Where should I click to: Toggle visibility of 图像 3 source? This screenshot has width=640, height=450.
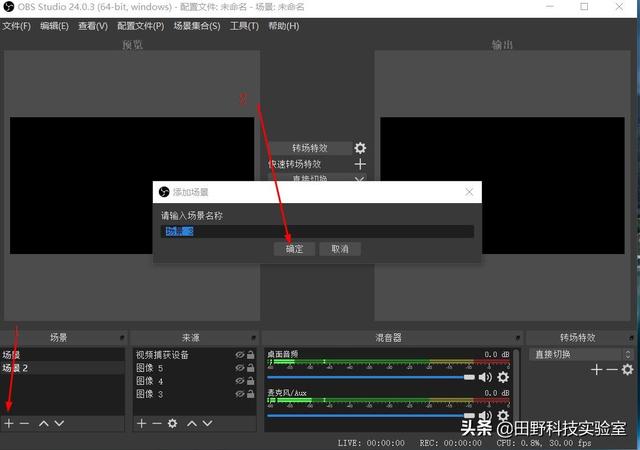pyautogui.click(x=240, y=394)
